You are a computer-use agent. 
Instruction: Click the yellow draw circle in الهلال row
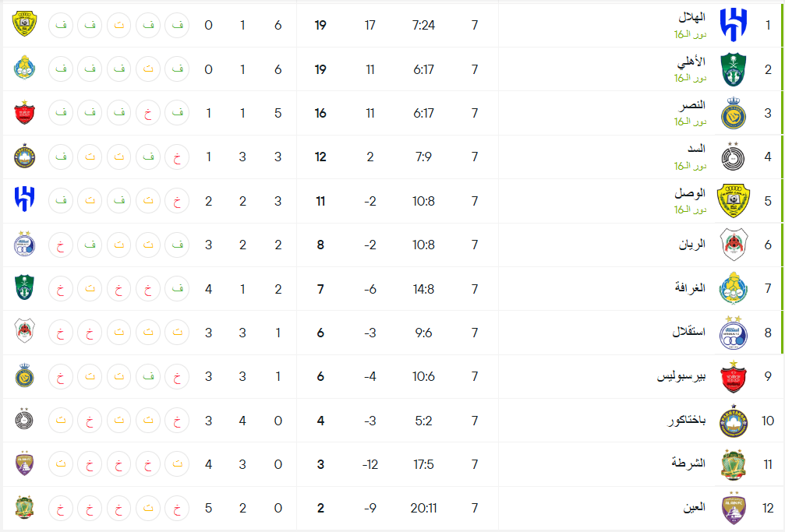[x=119, y=25]
